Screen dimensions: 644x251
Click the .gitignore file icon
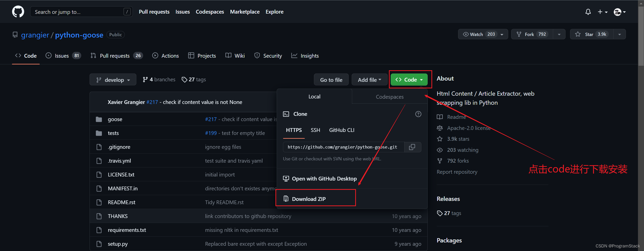(99, 147)
